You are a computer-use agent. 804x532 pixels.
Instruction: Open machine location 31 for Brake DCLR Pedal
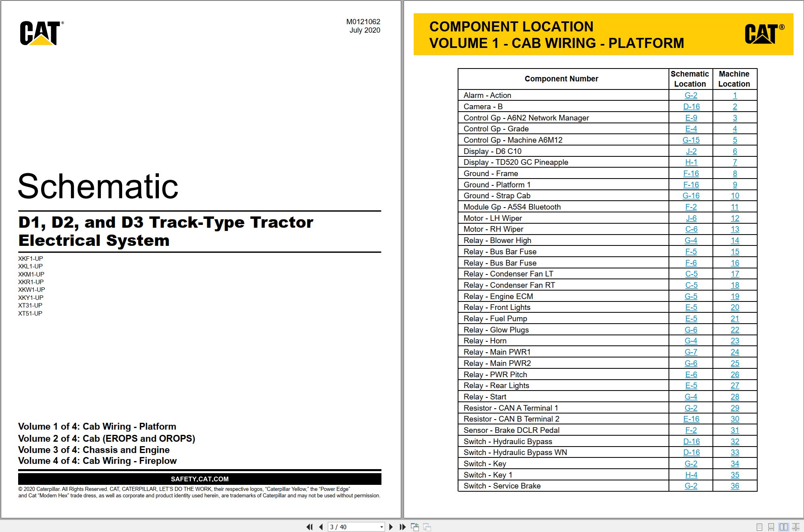[x=735, y=430]
